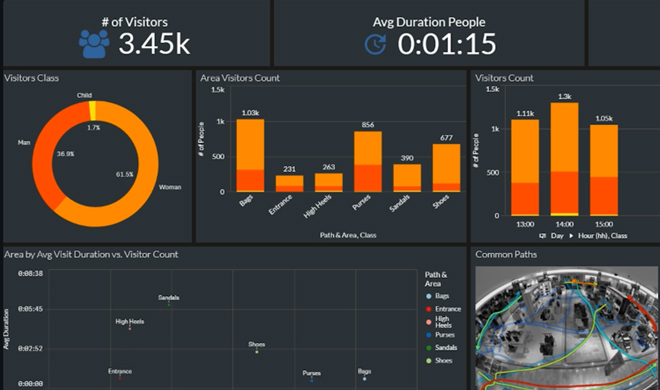The height and width of the screenshot is (390, 660).
Task: Click the Shoes scatter point
Action: pyautogui.click(x=257, y=351)
